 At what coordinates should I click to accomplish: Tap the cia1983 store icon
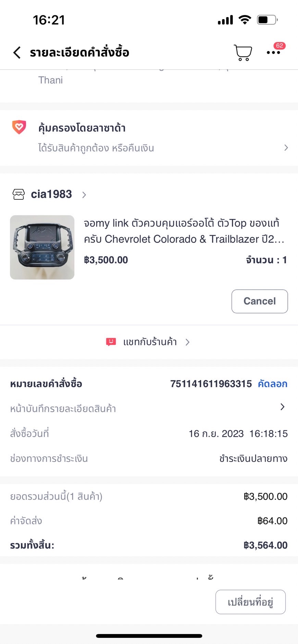(18, 194)
